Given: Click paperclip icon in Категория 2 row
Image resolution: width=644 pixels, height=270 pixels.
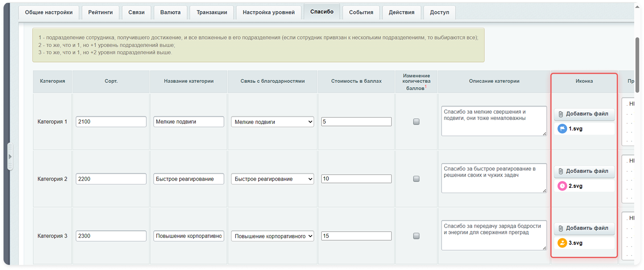Looking at the screenshot, I should coord(561,171).
